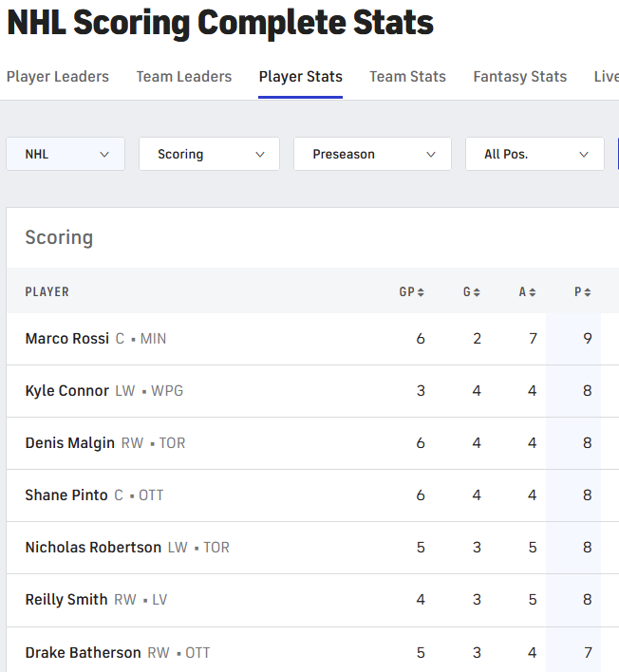Sort table by GP column arrows
The image size is (619, 672).
421,292
